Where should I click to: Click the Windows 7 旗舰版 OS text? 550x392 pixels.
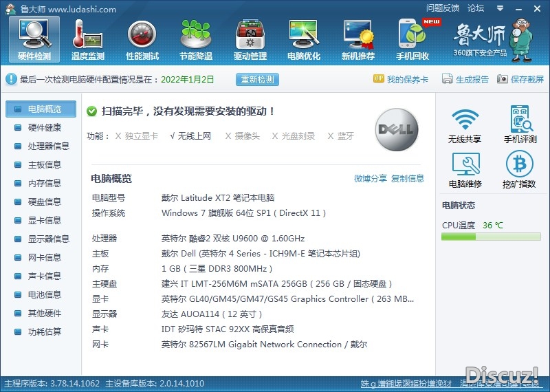tap(244, 213)
